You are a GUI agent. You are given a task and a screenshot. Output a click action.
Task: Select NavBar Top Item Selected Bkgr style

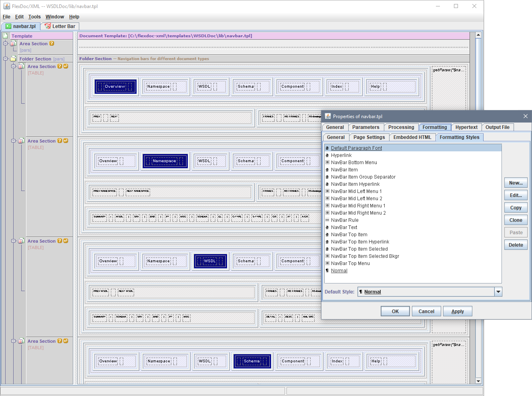(365, 256)
